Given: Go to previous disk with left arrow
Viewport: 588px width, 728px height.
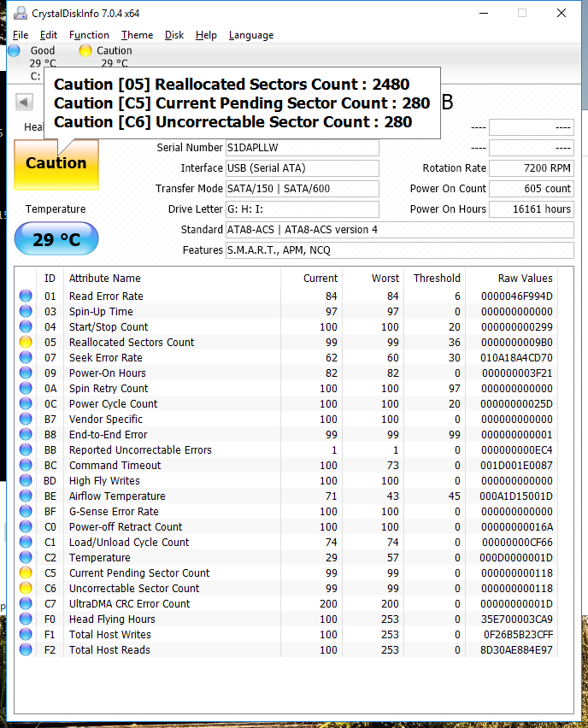Looking at the screenshot, I should [x=24, y=103].
